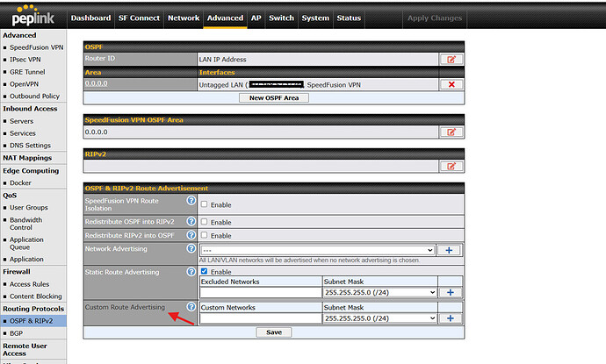Image resolution: width=606 pixels, height=364 pixels.
Task: Open QoS Application page
Action: pos(26,259)
